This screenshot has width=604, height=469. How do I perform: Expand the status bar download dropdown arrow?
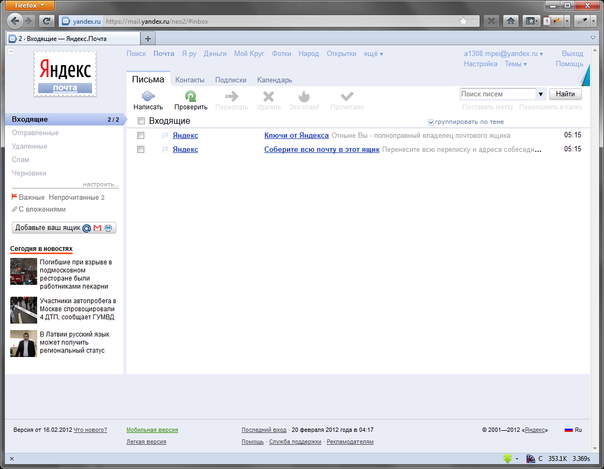pyautogui.click(x=517, y=459)
